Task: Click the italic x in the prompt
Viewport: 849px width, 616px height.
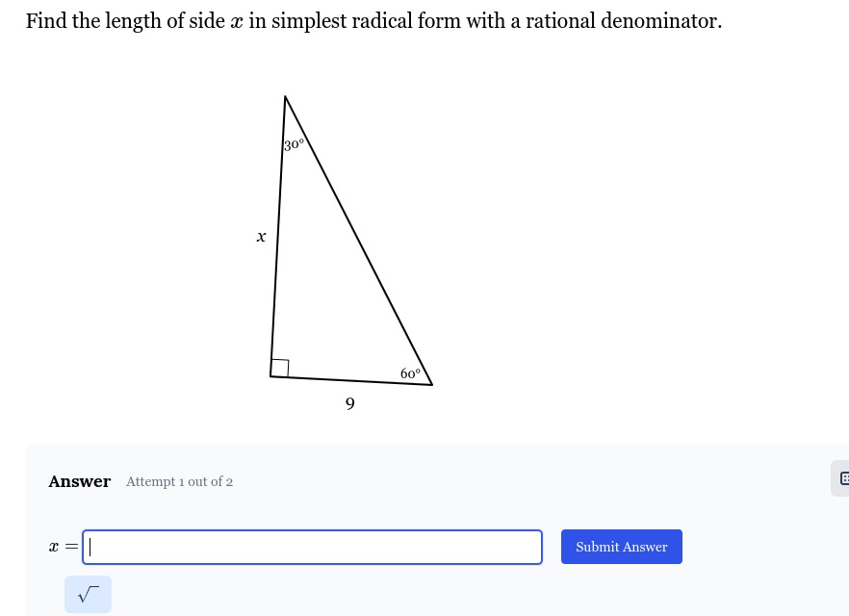Action: [x=237, y=22]
